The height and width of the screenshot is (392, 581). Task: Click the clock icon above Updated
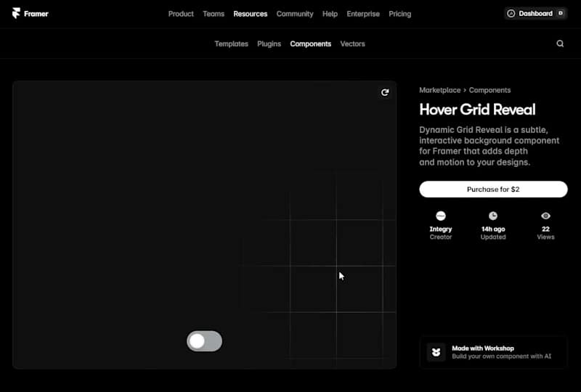[493, 216]
